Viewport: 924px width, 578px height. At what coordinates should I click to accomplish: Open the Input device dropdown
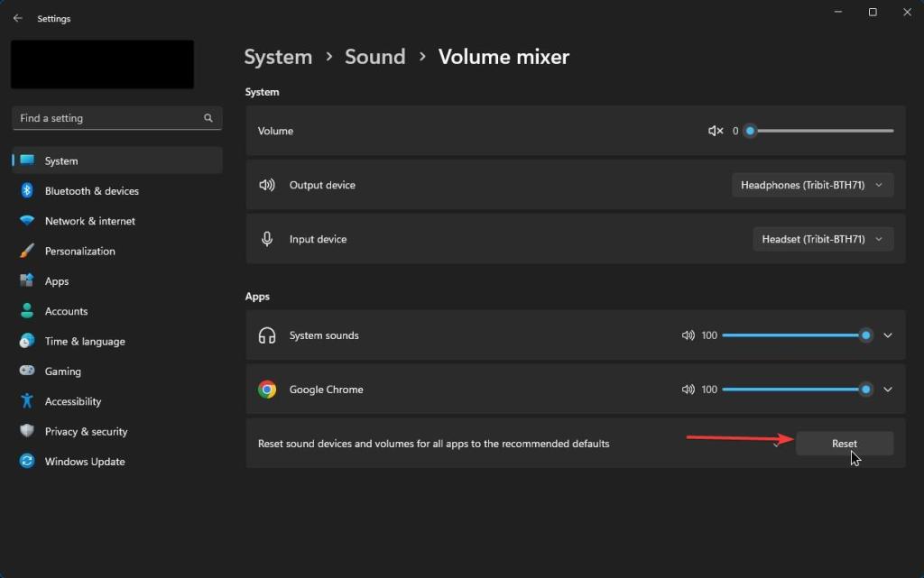point(821,238)
